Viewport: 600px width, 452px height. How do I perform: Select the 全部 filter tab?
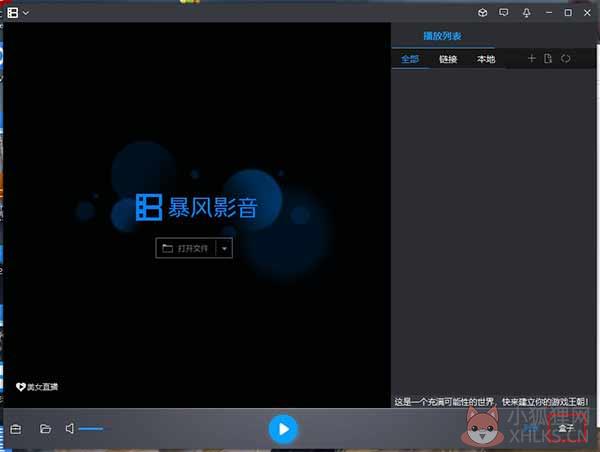[x=410, y=59]
